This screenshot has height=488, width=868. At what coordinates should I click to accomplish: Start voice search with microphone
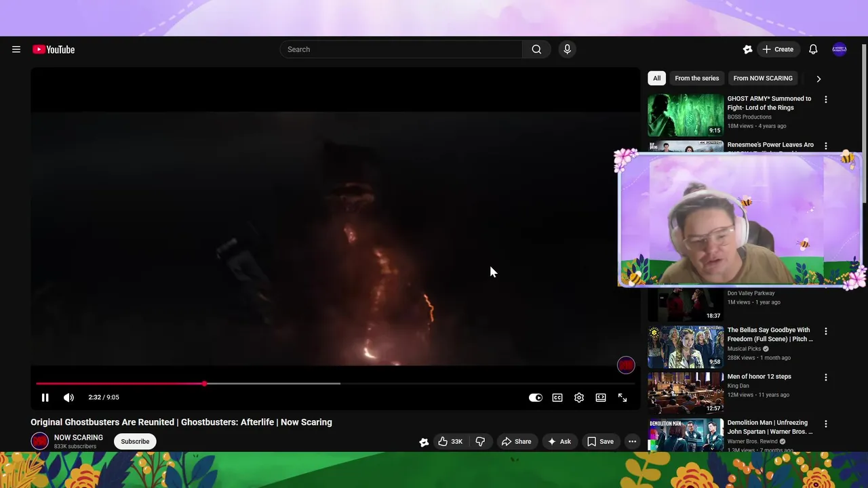[568, 49]
